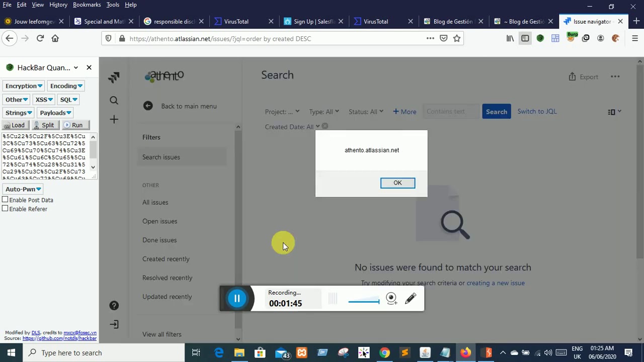Click the Export button

[584, 77]
